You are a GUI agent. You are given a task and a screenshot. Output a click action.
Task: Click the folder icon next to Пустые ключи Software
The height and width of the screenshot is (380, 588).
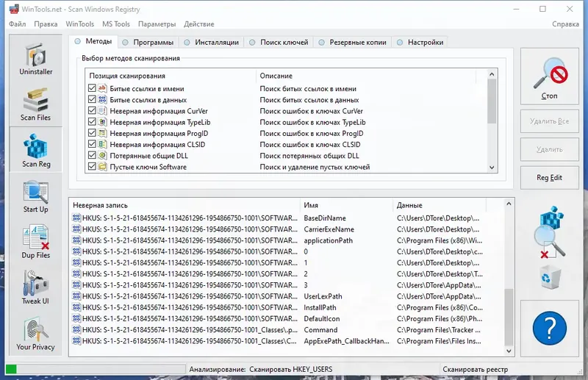tap(102, 166)
